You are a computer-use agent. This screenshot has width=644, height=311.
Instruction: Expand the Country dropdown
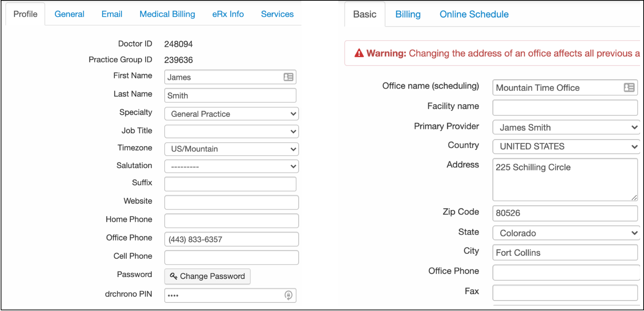point(566,146)
